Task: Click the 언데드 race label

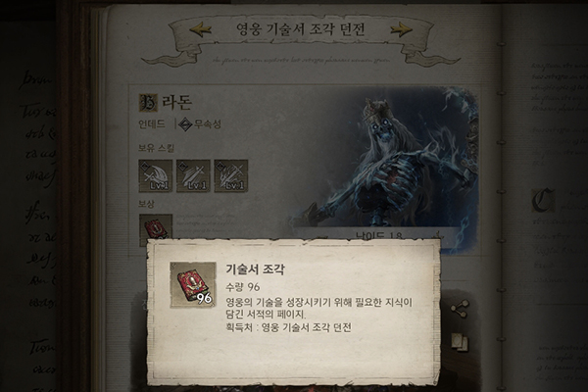Action: (152, 123)
